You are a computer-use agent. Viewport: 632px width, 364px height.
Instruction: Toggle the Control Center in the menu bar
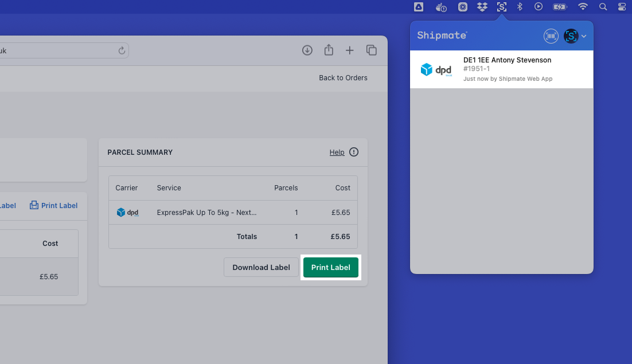point(622,7)
